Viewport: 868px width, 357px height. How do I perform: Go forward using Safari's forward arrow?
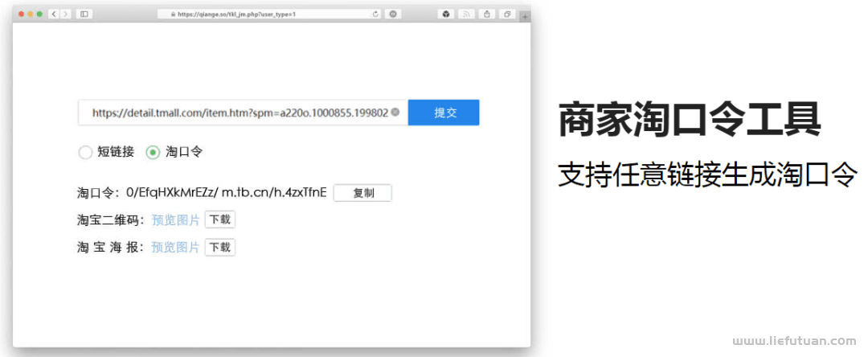(66, 14)
